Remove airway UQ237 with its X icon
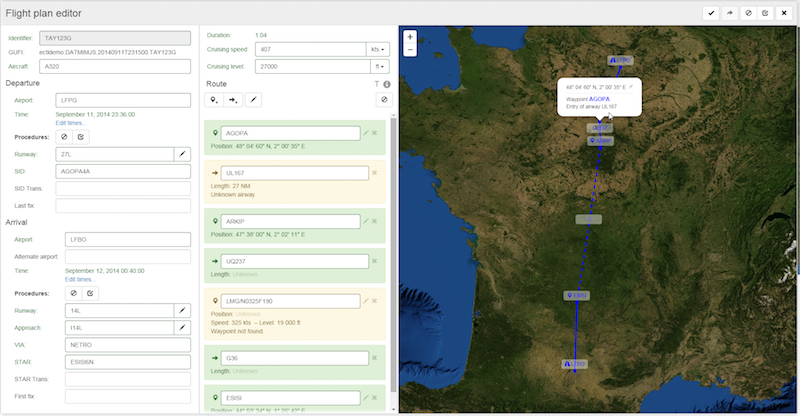 (374, 261)
